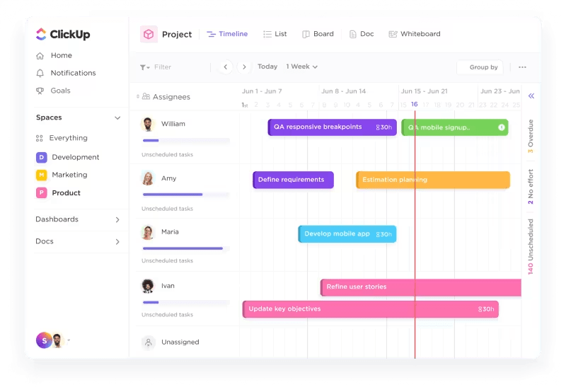Viewport: 566px width, 392px height.
Task: Open the Notifications bell item
Action: click(66, 73)
